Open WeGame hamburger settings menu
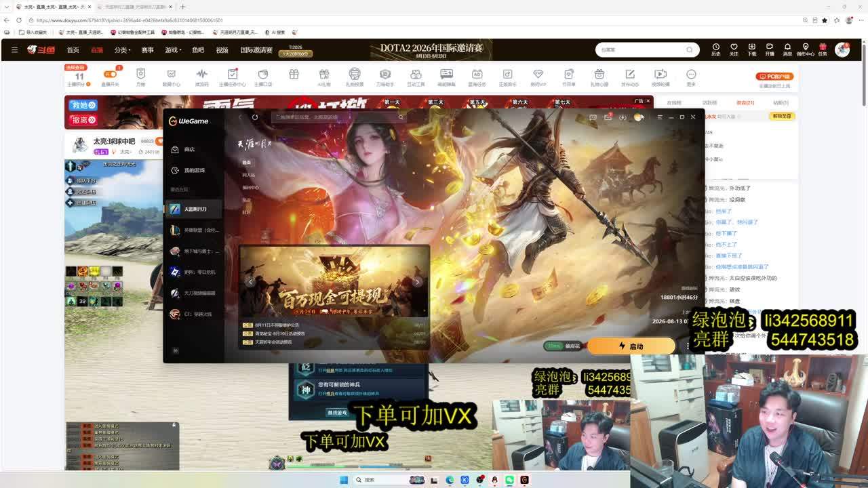Viewport: 868px width, 488px height. click(660, 117)
